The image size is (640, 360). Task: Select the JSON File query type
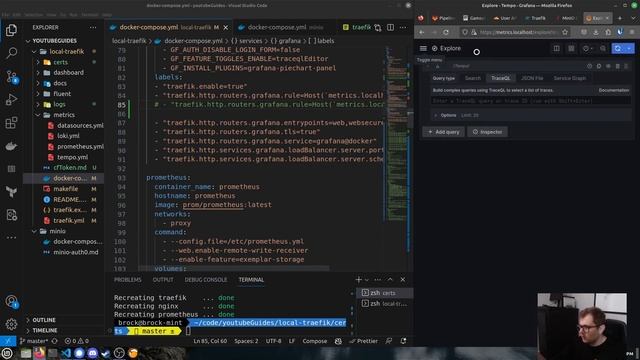click(x=532, y=78)
